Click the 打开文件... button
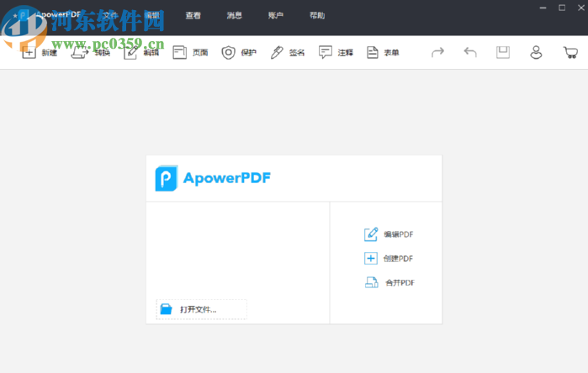 201,309
